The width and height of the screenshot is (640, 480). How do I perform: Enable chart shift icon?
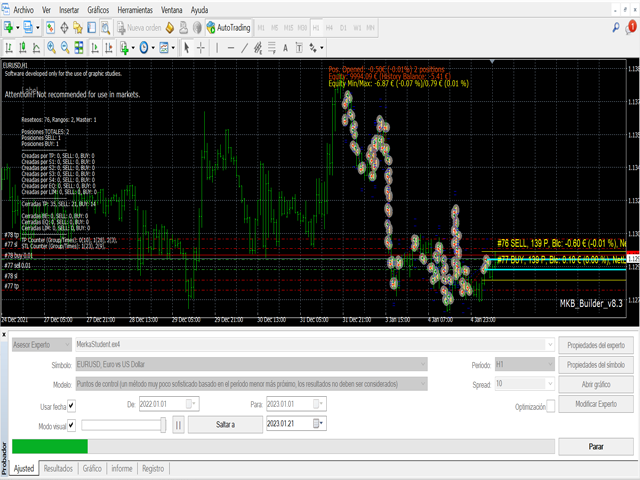109,48
